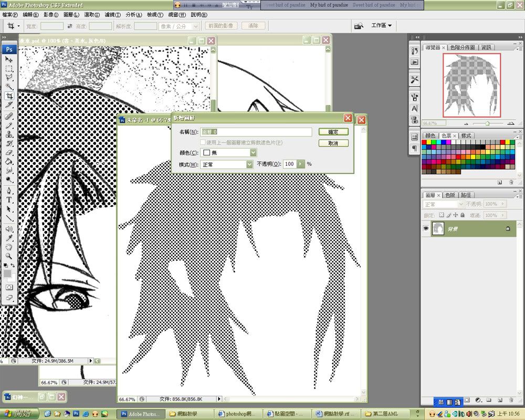Select the Audio Annotation tool
Screen dimensions: 525x420
pos(9,229)
